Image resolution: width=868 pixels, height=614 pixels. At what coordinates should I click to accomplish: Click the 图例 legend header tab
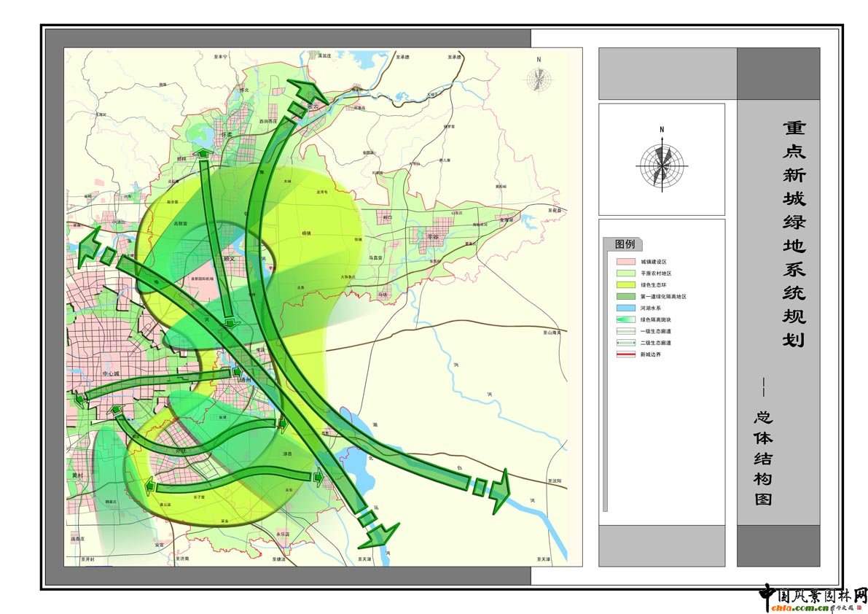point(623,244)
